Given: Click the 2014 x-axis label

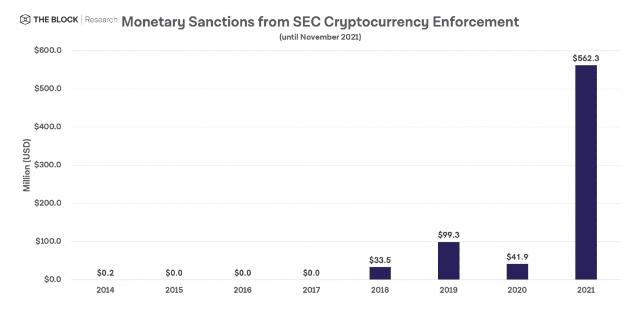Looking at the screenshot, I should [x=105, y=290].
